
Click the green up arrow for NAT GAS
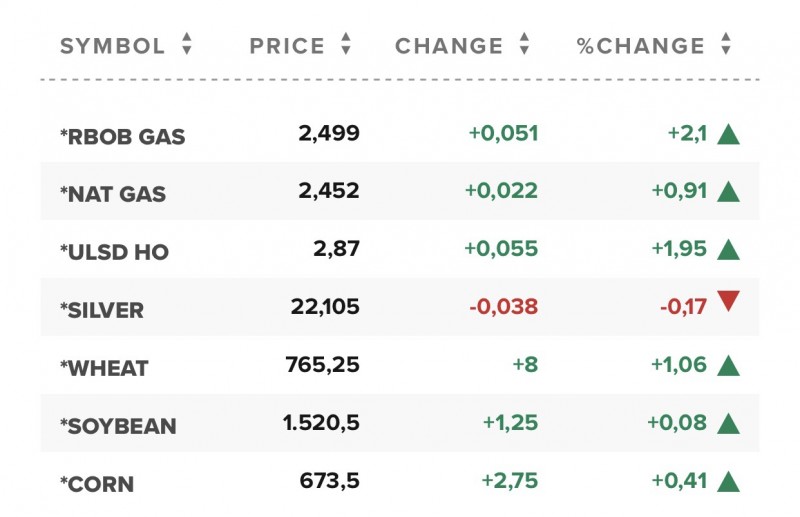[728, 191]
